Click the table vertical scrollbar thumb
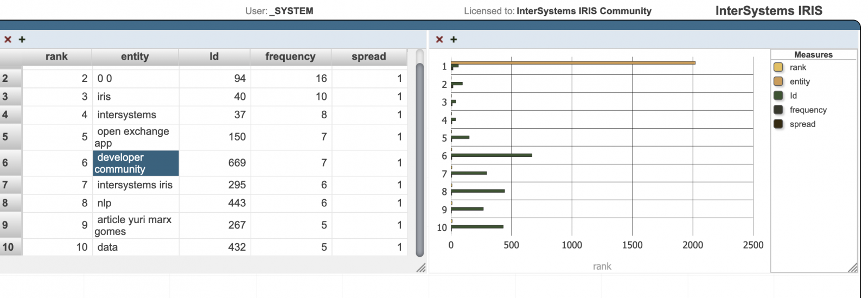The width and height of the screenshot is (868, 298). (x=419, y=160)
